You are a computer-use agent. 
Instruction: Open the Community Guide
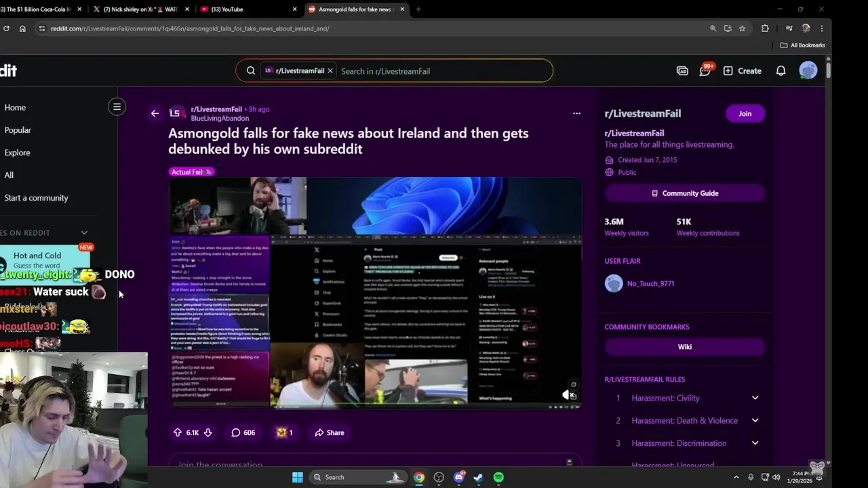pos(685,193)
